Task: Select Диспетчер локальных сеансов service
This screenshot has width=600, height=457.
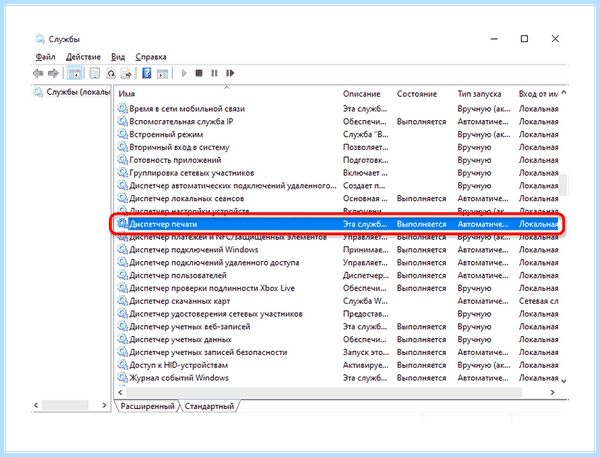Action: 338,199
